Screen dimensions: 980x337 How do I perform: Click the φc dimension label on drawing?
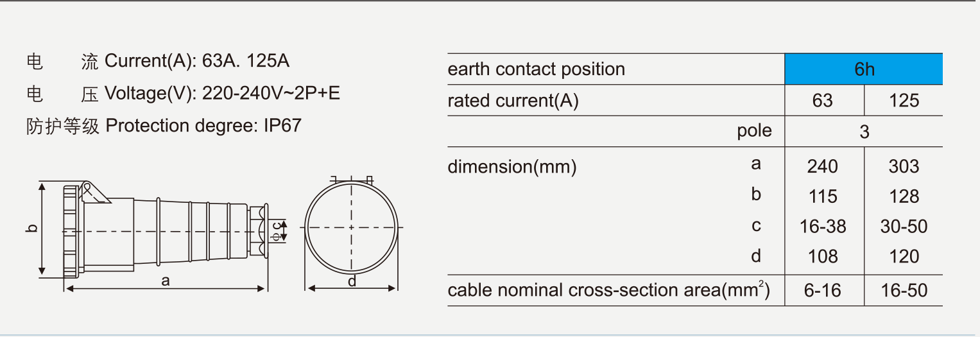point(276,230)
